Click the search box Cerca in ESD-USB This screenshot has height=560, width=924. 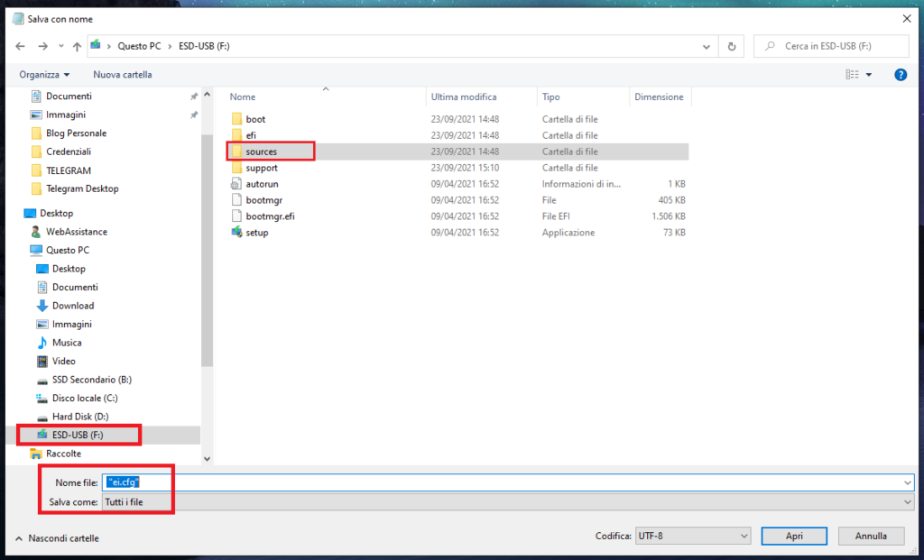tap(831, 46)
